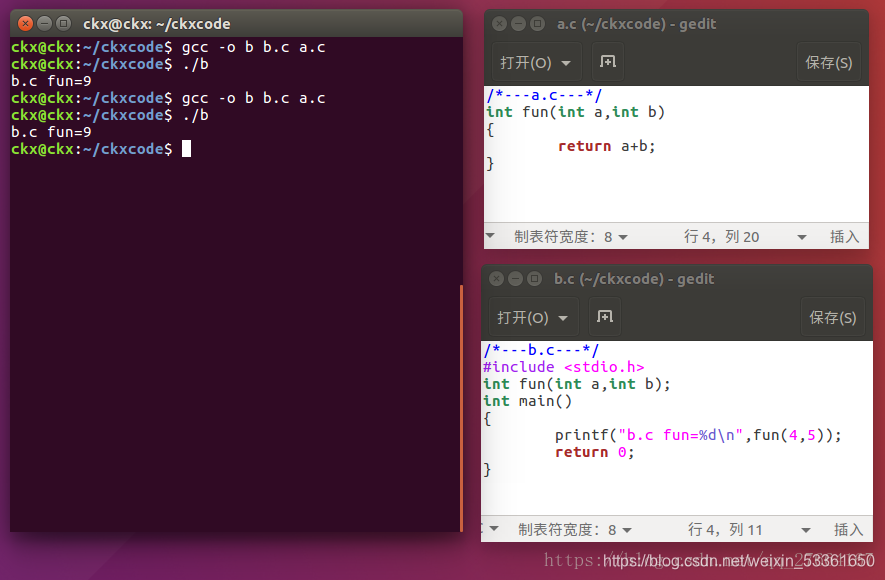
Task: Click the 'int main()' line in b.c
Action: 528,401
